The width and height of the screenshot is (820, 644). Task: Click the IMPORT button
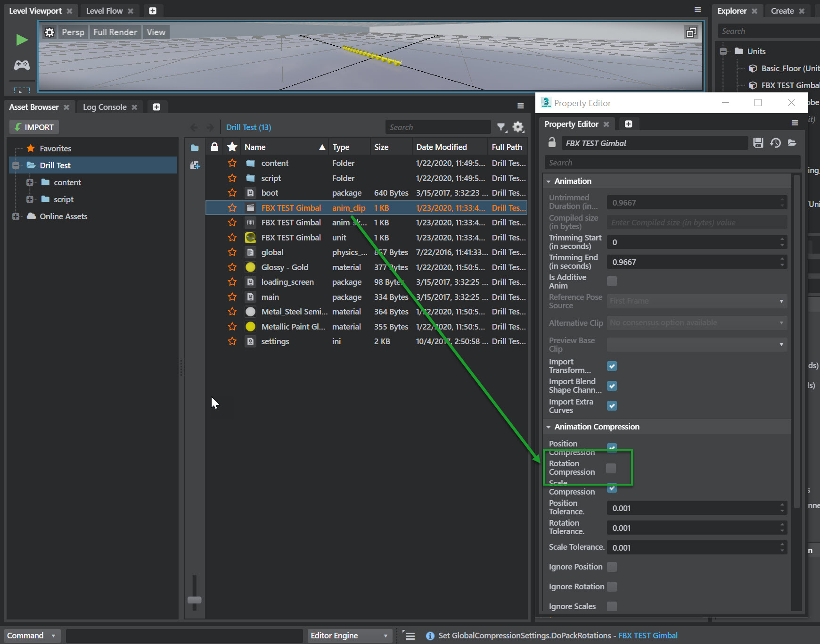[x=33, y=127]
